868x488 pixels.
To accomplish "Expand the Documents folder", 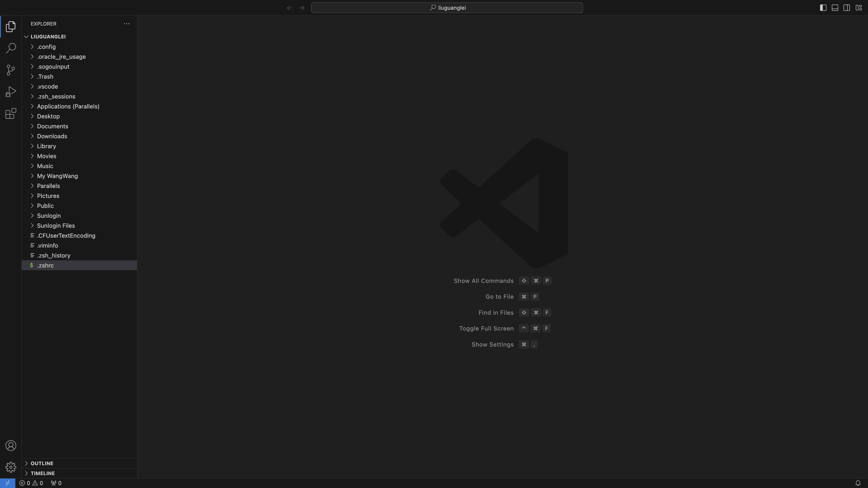I will coord(53,126).
